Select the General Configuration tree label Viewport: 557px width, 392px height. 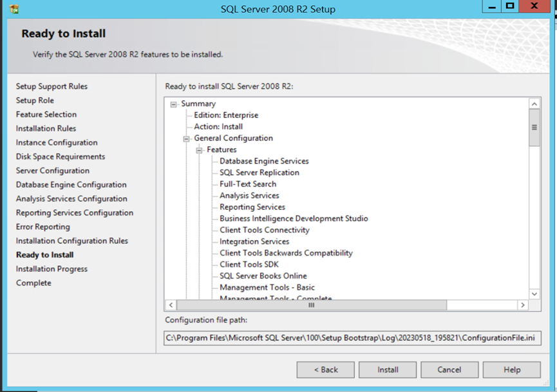point(233,138)
